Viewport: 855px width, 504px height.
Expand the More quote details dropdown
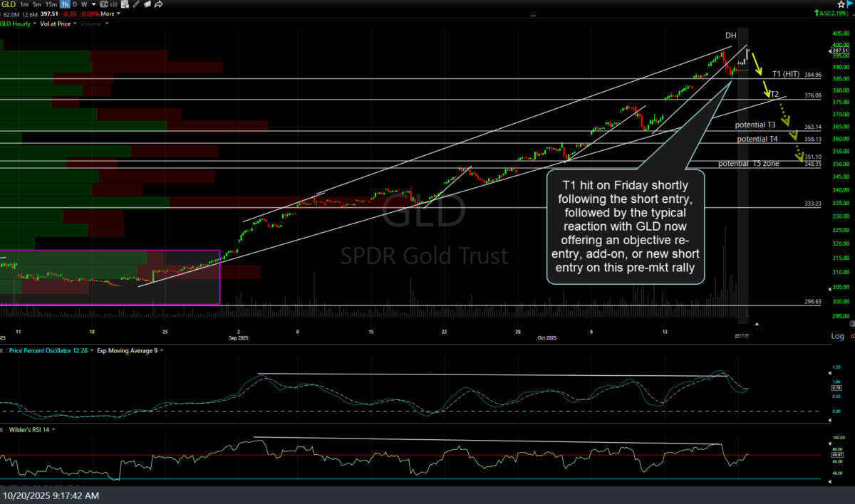click(108, 14)
